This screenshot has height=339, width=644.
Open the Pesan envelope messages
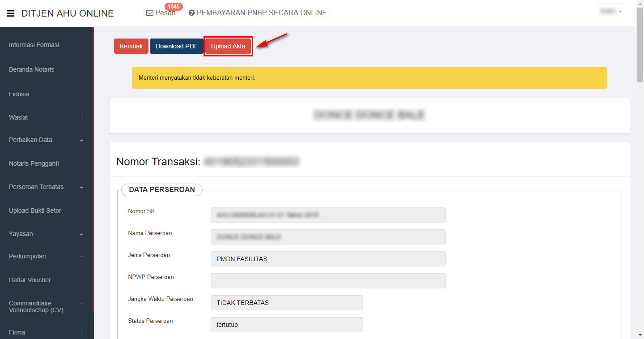coord(160,13)
